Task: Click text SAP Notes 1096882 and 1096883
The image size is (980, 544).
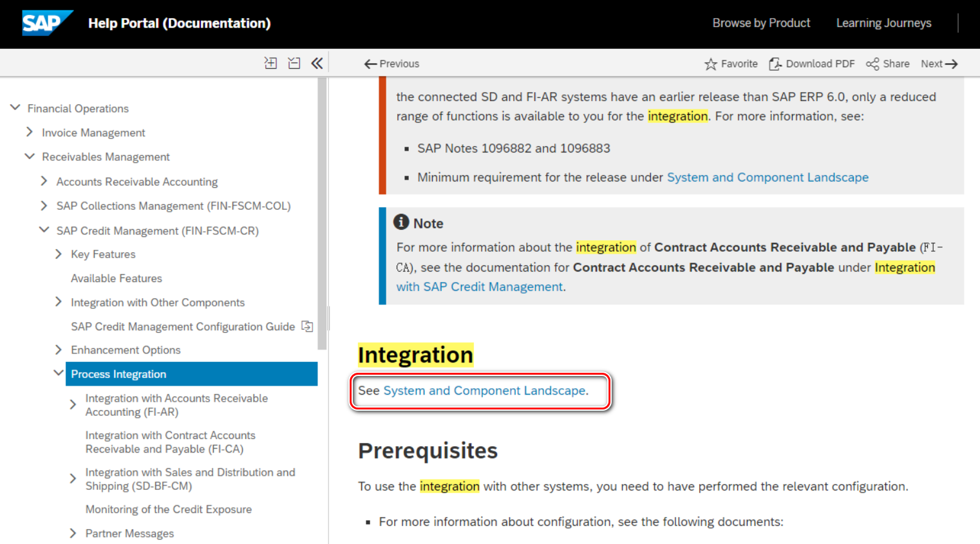Action: (x=514, y=148)
